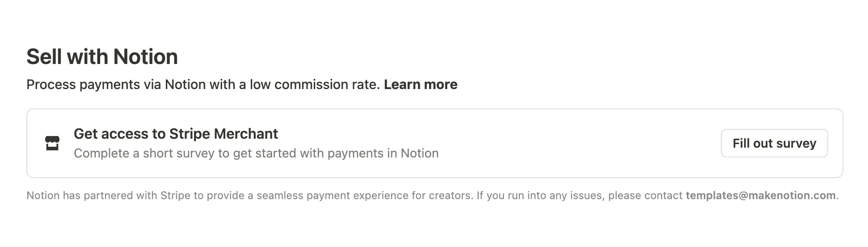Viewport: 868px width, 247px height.
Task: Click the templates@makenotion.com email link
Action: 760,196
